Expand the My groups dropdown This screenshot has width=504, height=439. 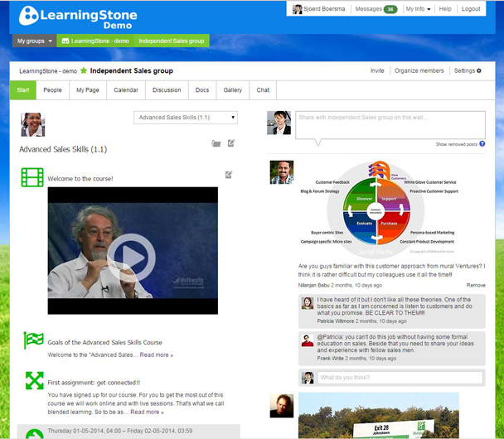coord(34,41)
